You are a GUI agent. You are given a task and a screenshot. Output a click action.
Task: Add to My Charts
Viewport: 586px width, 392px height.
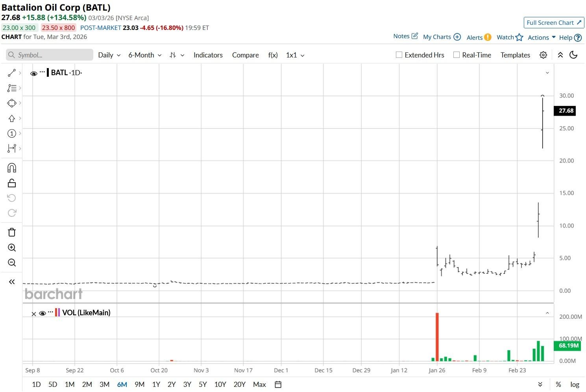point(442,37)
